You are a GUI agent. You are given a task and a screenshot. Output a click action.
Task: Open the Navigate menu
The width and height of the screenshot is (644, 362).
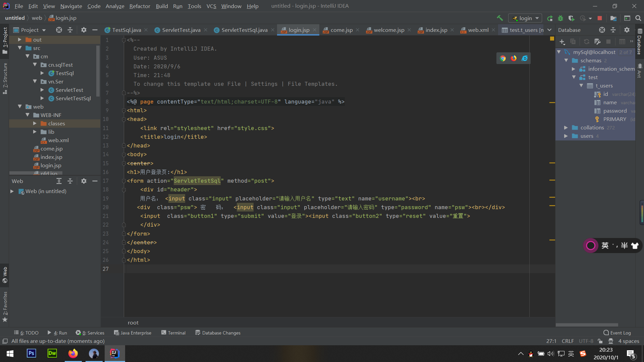(71, 6)
